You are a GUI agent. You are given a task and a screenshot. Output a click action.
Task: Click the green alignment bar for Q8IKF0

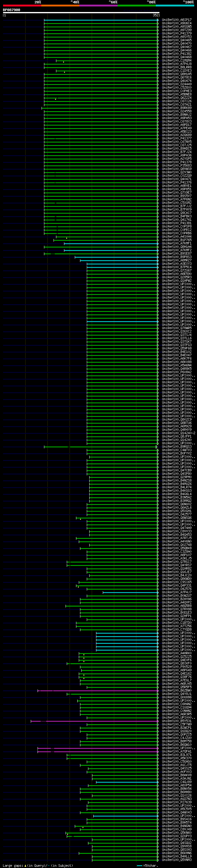(112, 663)
